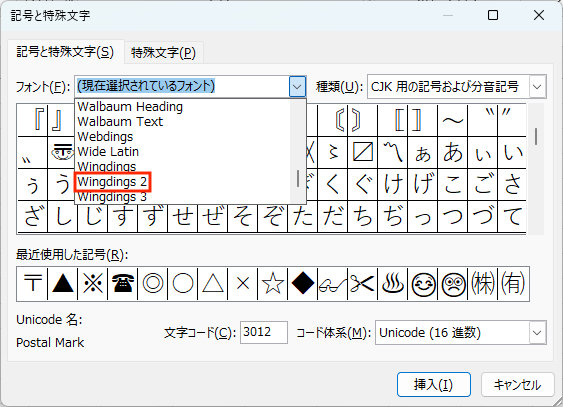The image size is (563, 407).
Task: Open the コード体系 Unicode dropdown
Action: pos(537,333)
